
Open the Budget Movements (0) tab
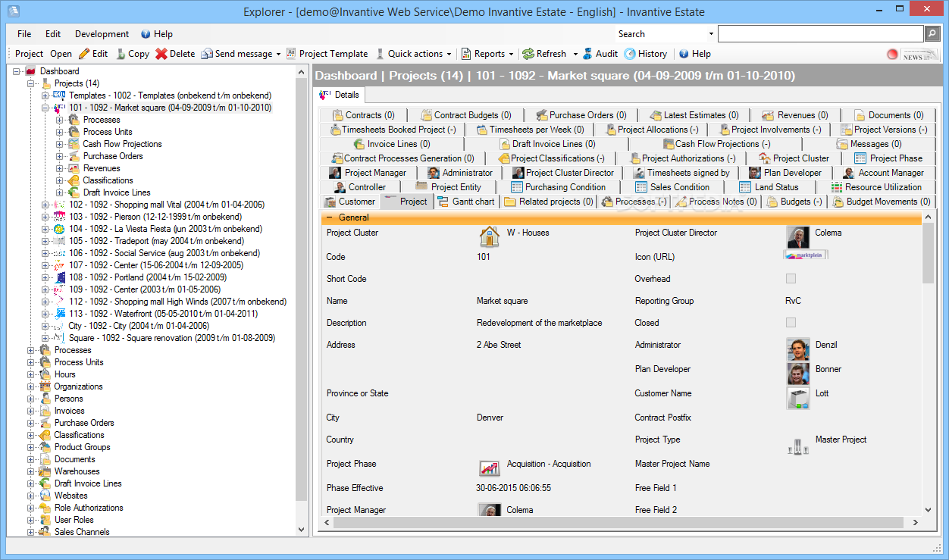[x=882, y=202]
